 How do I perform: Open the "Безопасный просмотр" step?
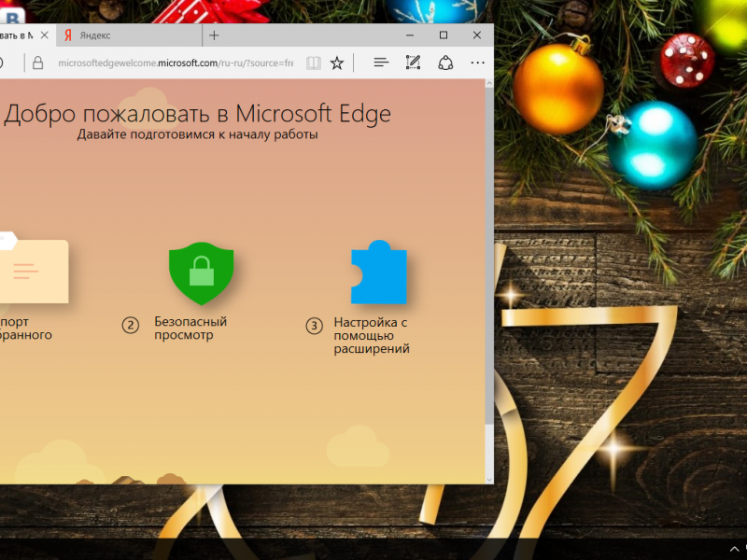[x=190, y=329]
